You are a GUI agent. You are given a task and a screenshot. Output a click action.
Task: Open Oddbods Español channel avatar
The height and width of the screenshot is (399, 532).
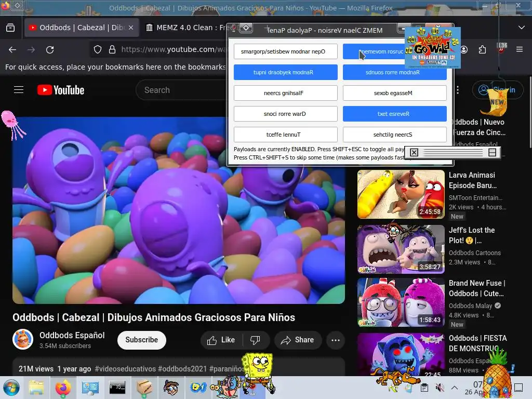[x=23, y=339]
